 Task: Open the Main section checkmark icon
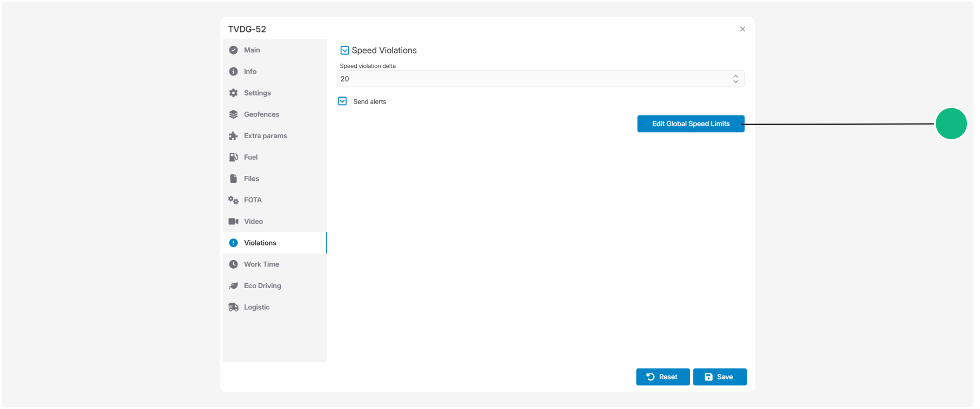(x=233, y=50)
